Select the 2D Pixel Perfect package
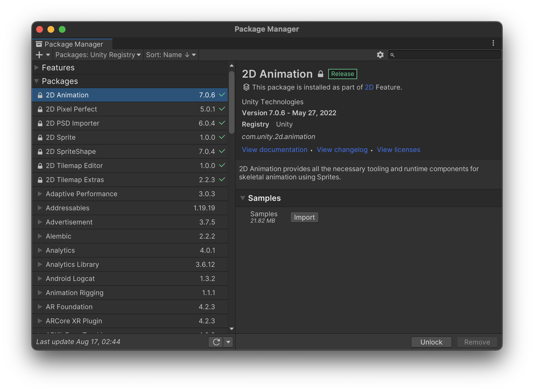534x392 pixels. pos(130,109)
